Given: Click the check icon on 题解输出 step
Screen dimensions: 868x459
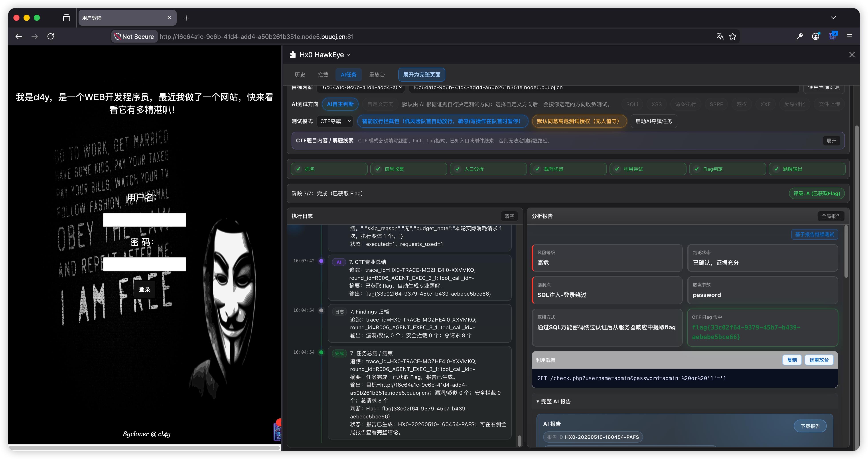Looking at the screenshot, I should pyautogui.click(x=776, y=169).
